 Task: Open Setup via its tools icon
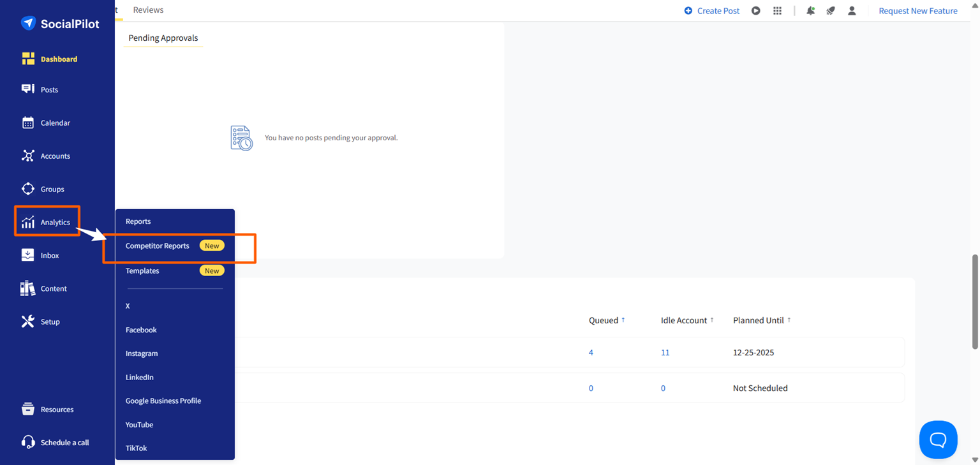(x=28, y=321)
